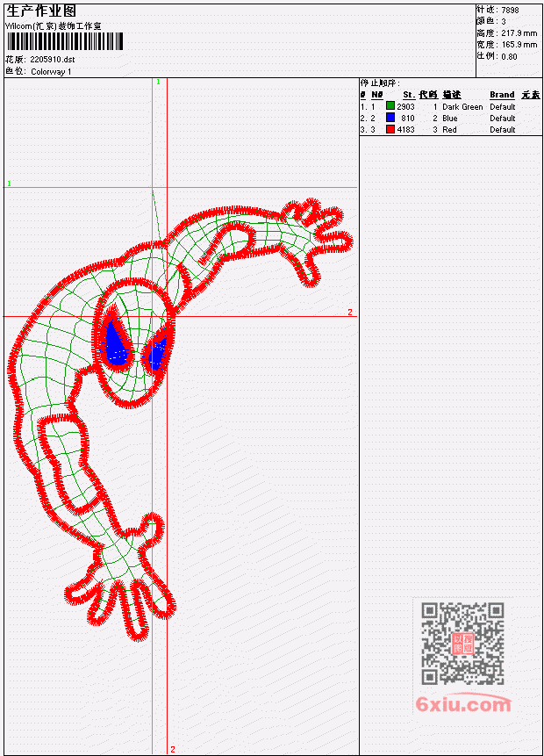Click the "Wilcom(汇京)" studio name line
This screenshot has height=756, width=544.
pyautogui.click(x=53, y=26)
